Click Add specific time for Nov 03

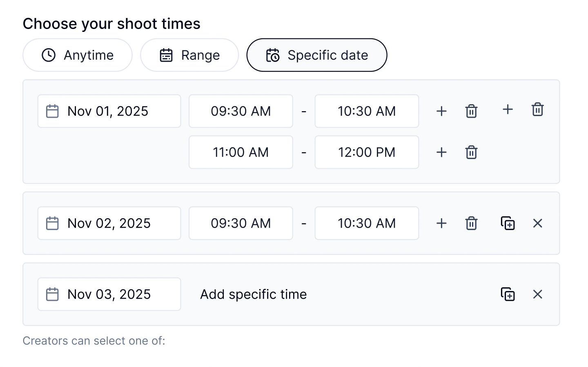pyautogui.click(x=253, y=294)
